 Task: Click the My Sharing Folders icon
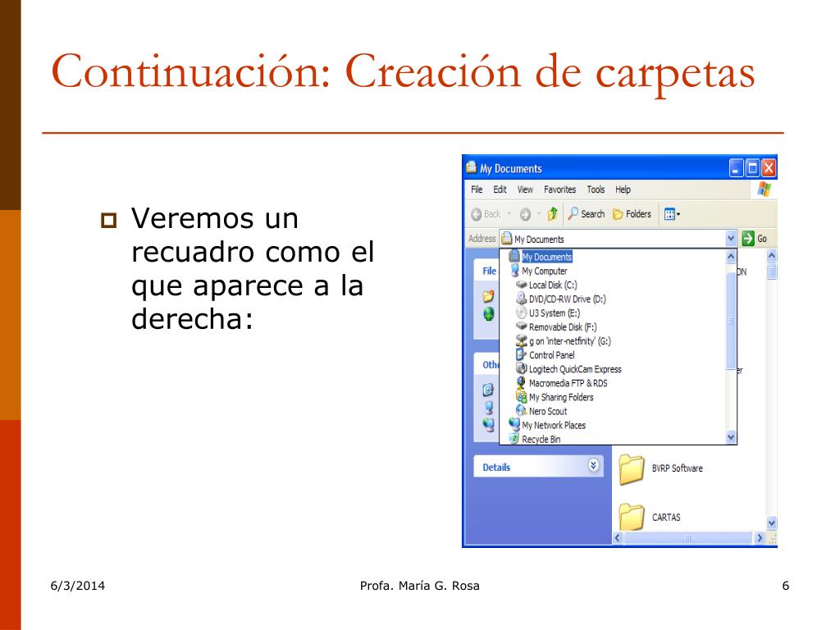pos(521,397)
